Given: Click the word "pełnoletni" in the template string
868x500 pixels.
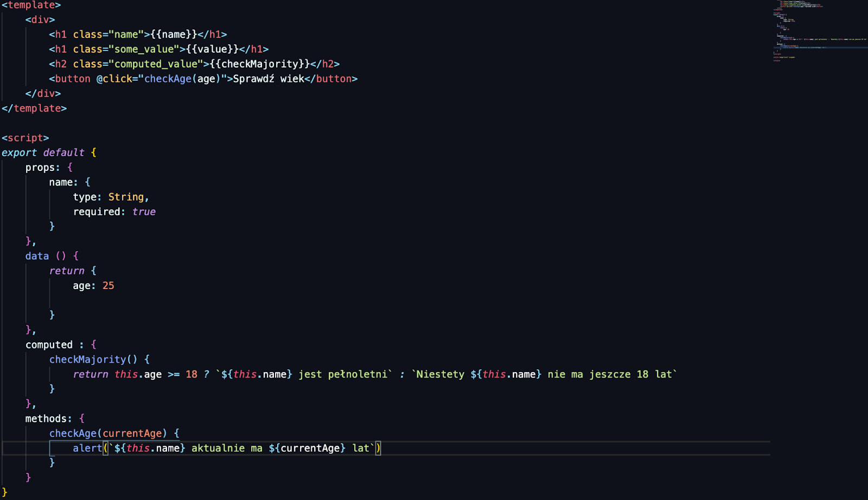Looking at the screenshot, I should (x=358, y=374).
